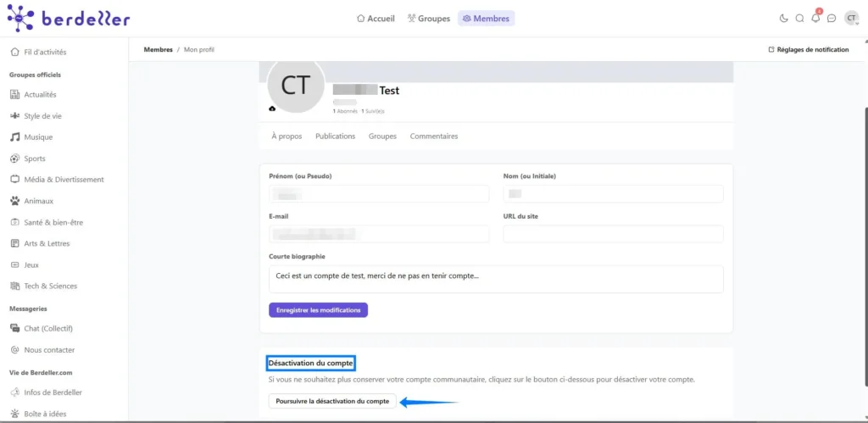Viewport: 868px width, 423px height.
Task: Go to Sports group
Action: pyautogui.click(x=35, y=159)
